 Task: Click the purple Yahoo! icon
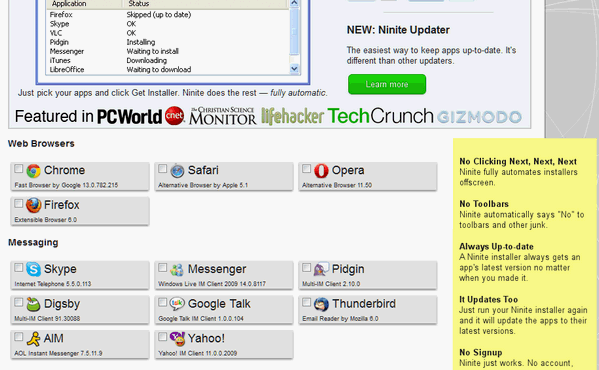(177, 339)
